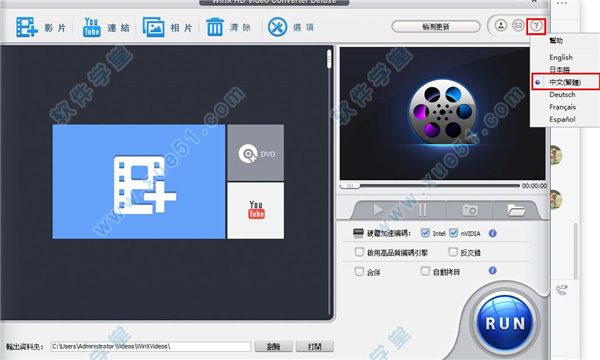Screen dimensions: 600x360
Task: Click the browse (瀏覽) output folder button
Action: (274, 347)
